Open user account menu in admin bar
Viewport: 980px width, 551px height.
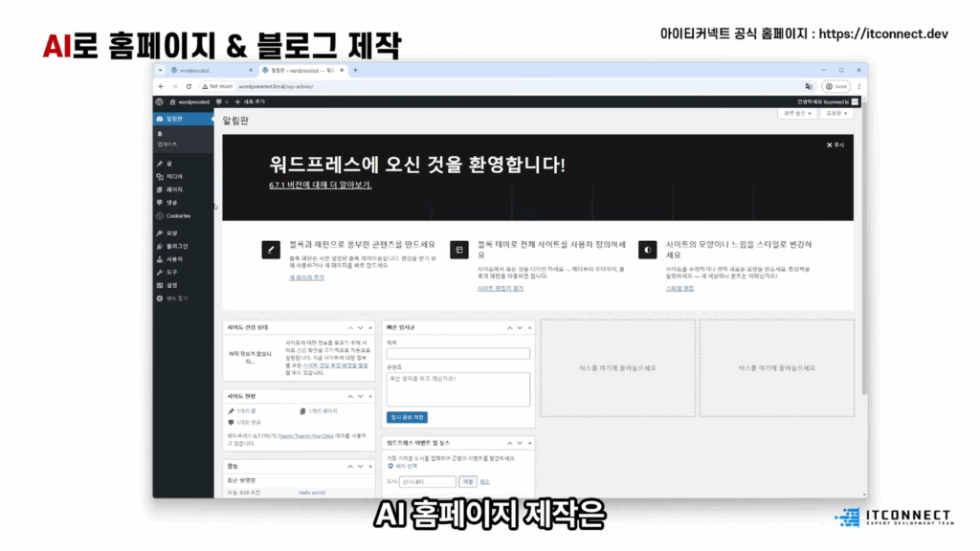click(x=828, y=101)
